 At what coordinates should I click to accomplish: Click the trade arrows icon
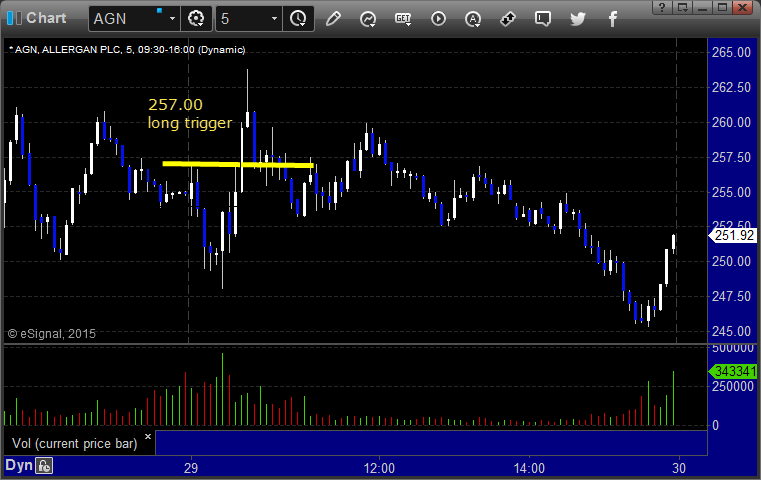[x=508, y=19]
